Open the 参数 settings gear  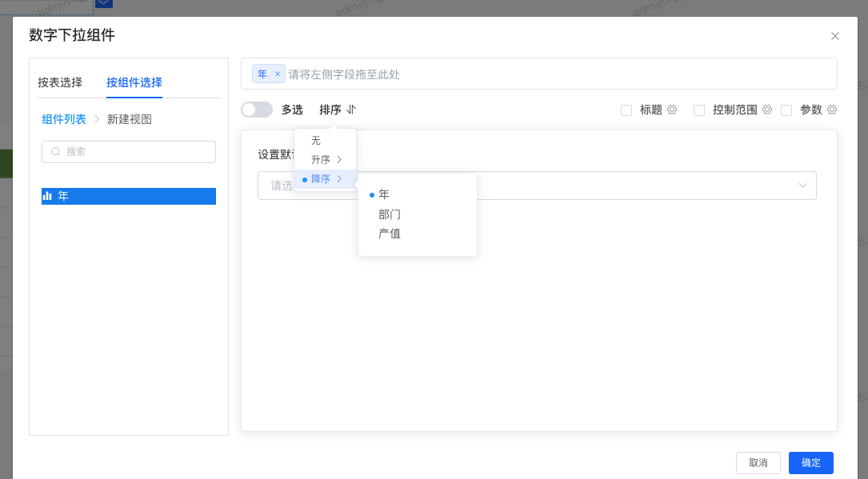832,110
